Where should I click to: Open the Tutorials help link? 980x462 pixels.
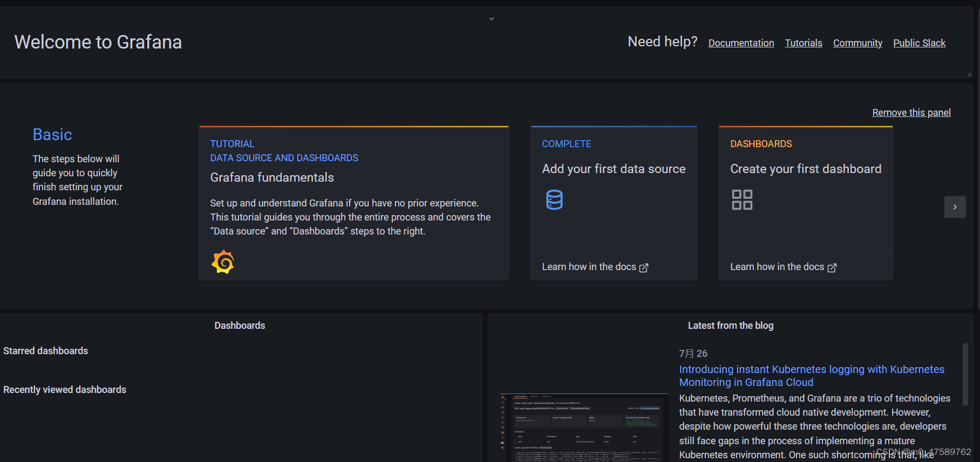(804, 43)
